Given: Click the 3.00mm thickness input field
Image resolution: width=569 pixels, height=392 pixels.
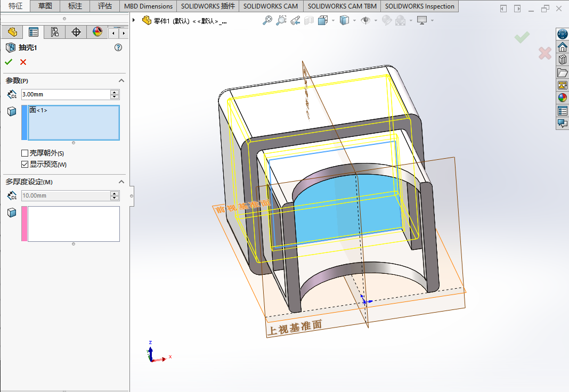Looking at the screenshot, I should point(64,94).
